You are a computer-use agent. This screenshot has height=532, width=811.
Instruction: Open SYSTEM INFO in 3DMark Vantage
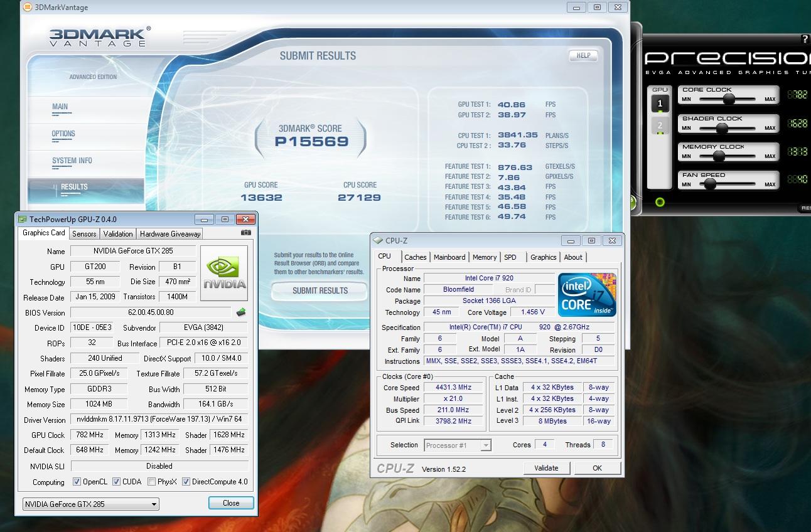click(72, 161)
